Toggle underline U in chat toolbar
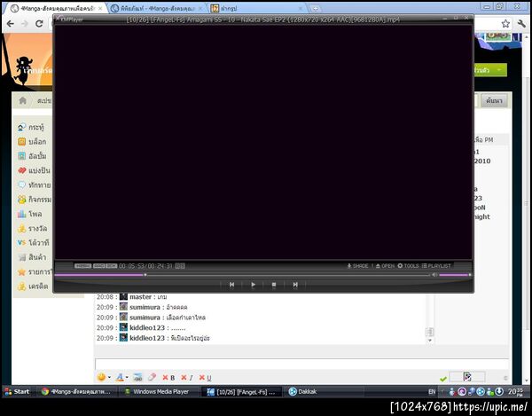 pos(205,378)
